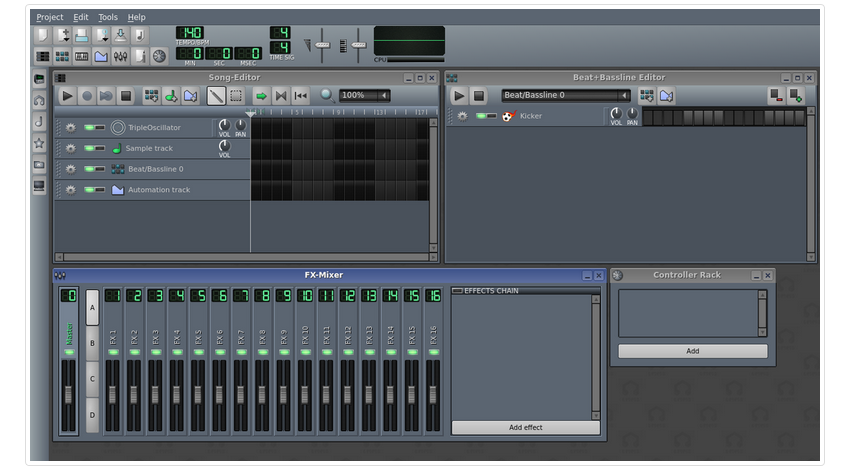Select FX bank B button
854x468 pixels.
click(x=92, y=343)
